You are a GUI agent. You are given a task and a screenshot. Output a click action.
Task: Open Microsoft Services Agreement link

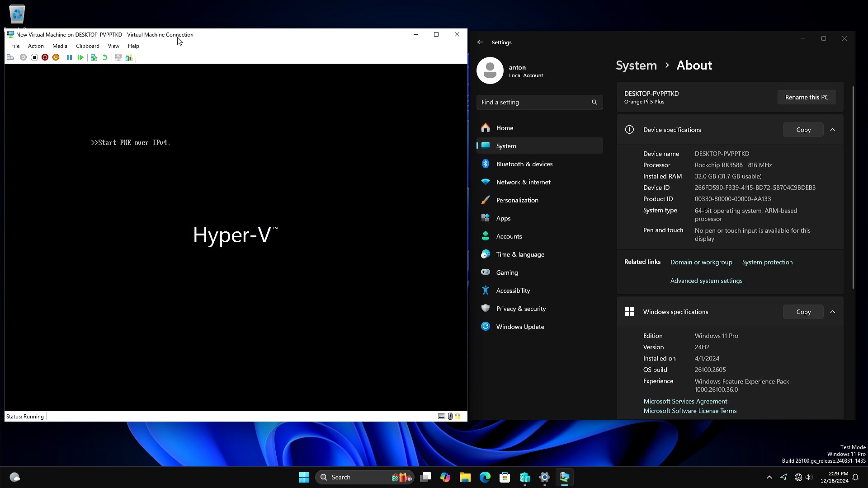point(685,401)
